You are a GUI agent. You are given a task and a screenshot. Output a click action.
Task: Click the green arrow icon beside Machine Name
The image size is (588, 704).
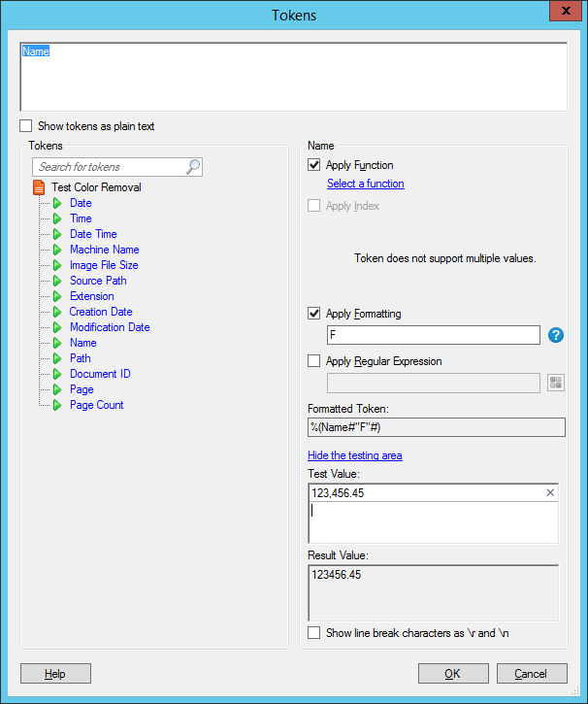click(x=57, y=250)
